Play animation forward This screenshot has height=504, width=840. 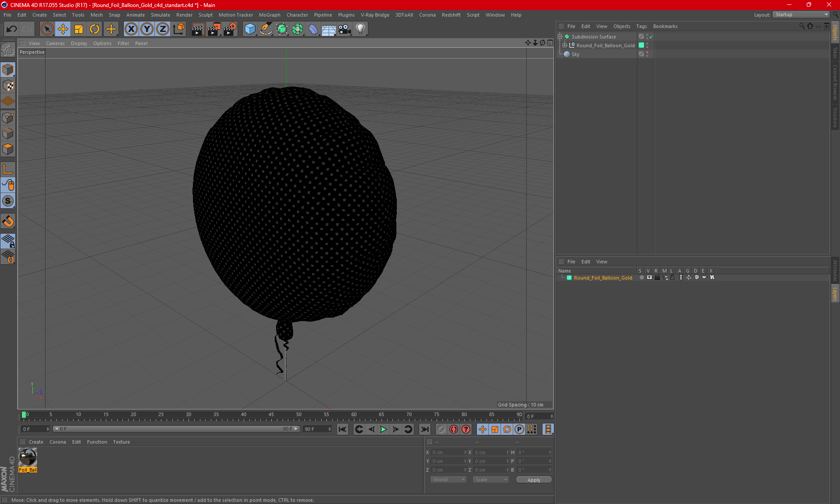tap(383, 429)
